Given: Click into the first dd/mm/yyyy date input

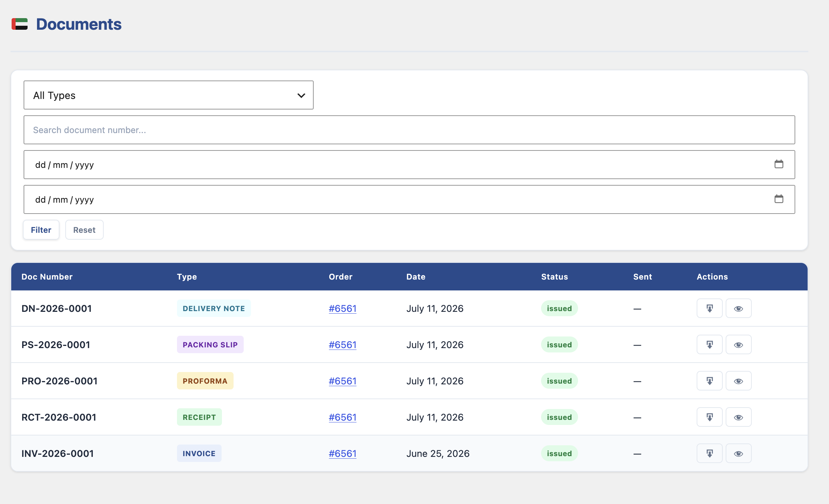Looking at the screenshot, I should pyautogui.click(x=409, y=165).
